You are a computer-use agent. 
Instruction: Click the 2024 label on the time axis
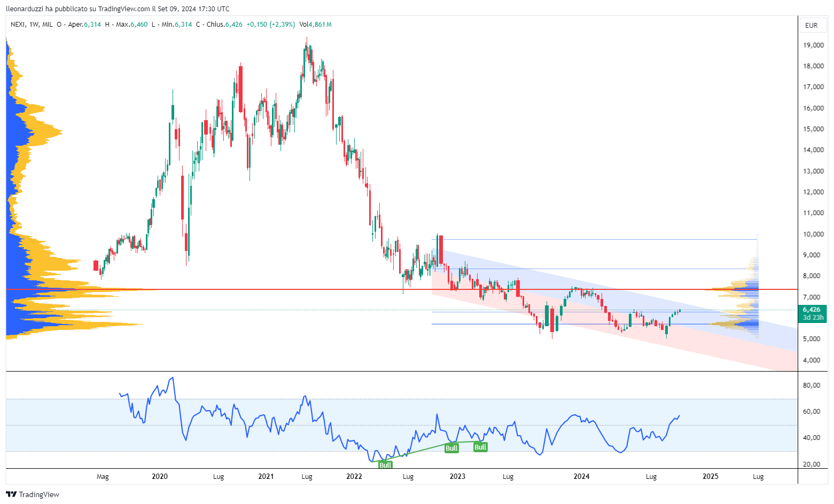click(x=581, y=476)
